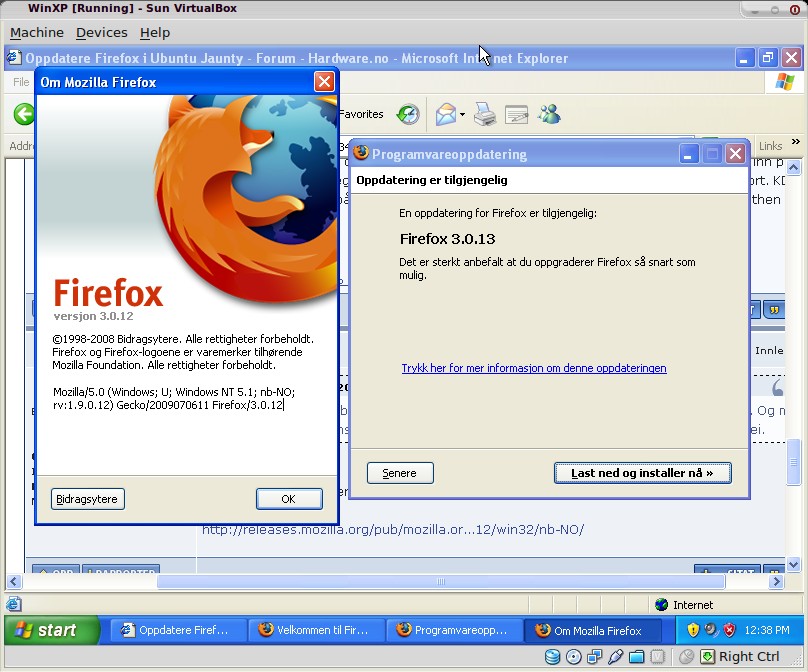
Task: Expand the Links bar chevron
Action: (796, 141)
